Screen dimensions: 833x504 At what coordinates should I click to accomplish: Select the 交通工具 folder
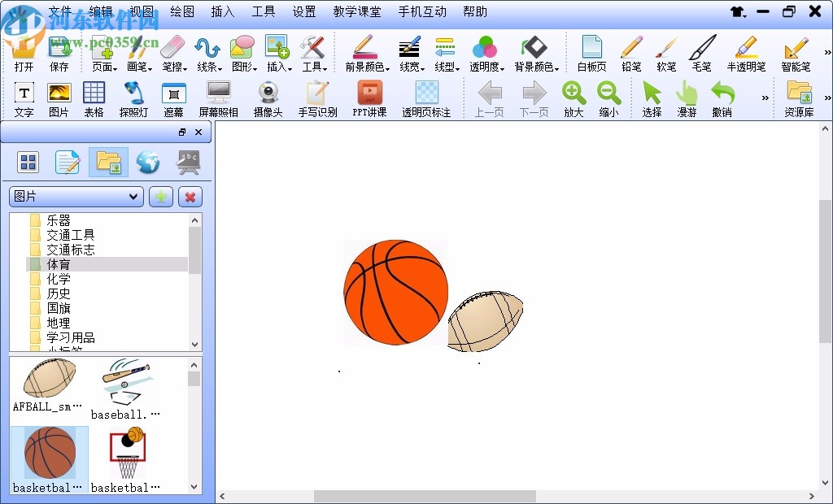pyautogui.click(x=70, y=235)
